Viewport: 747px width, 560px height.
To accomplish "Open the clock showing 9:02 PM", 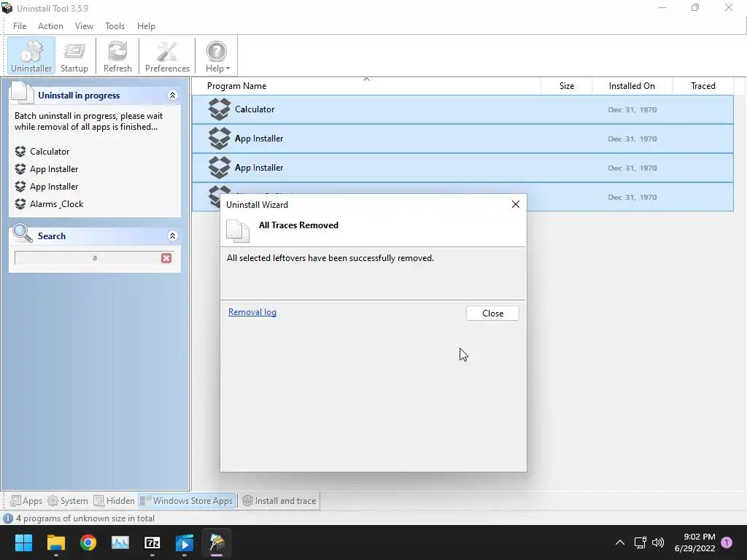I will pos(694,542).
